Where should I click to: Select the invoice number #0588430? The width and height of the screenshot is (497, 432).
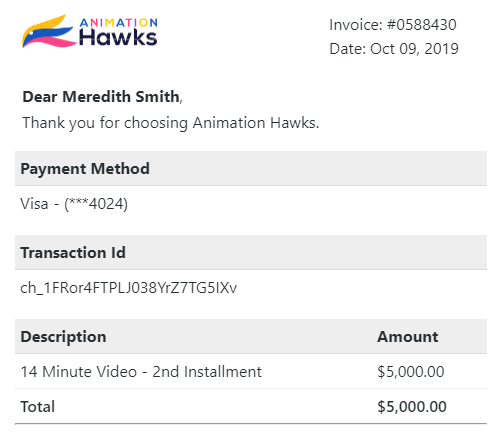421,25
